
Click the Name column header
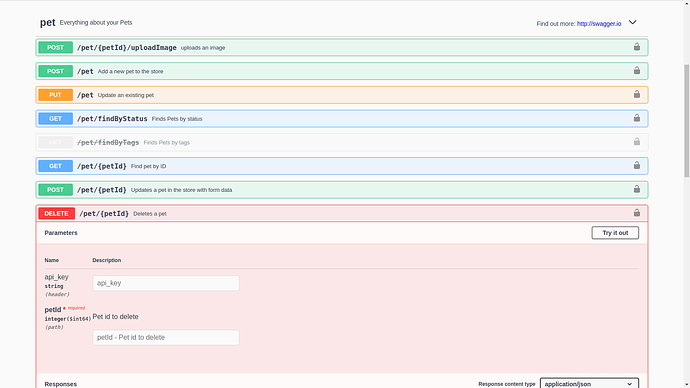tap(51, 260)
